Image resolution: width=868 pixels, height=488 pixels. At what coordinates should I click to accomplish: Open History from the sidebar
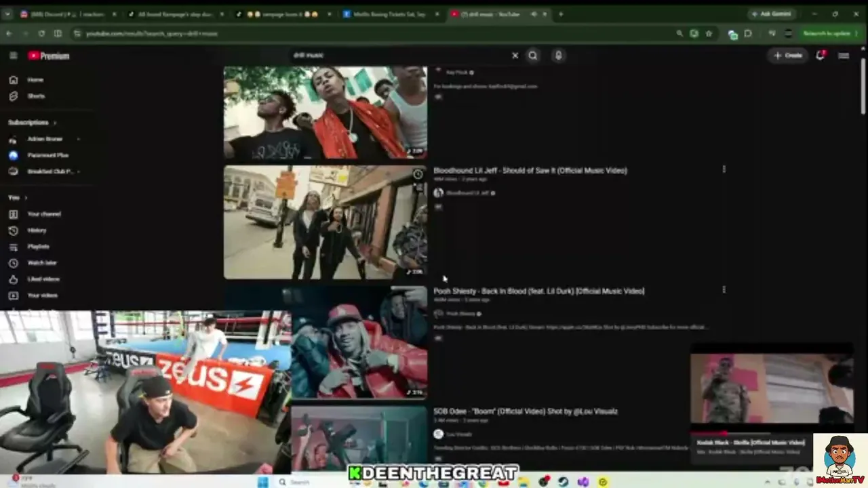[37, 230]
